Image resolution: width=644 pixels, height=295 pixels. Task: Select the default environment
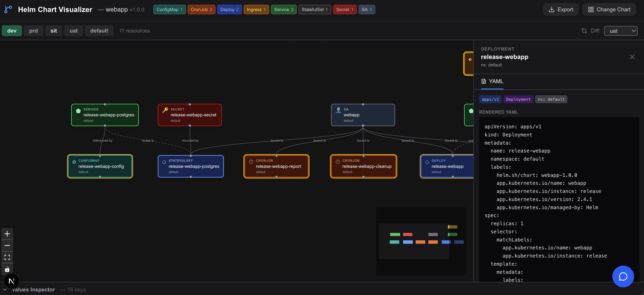99,31
